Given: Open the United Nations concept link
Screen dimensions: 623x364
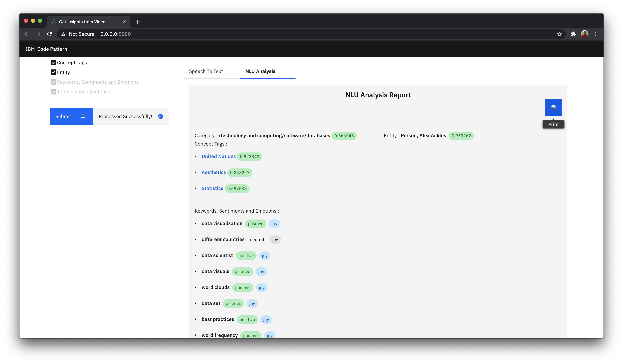Looking at the screenshot, I should click(x=219, y=156).
